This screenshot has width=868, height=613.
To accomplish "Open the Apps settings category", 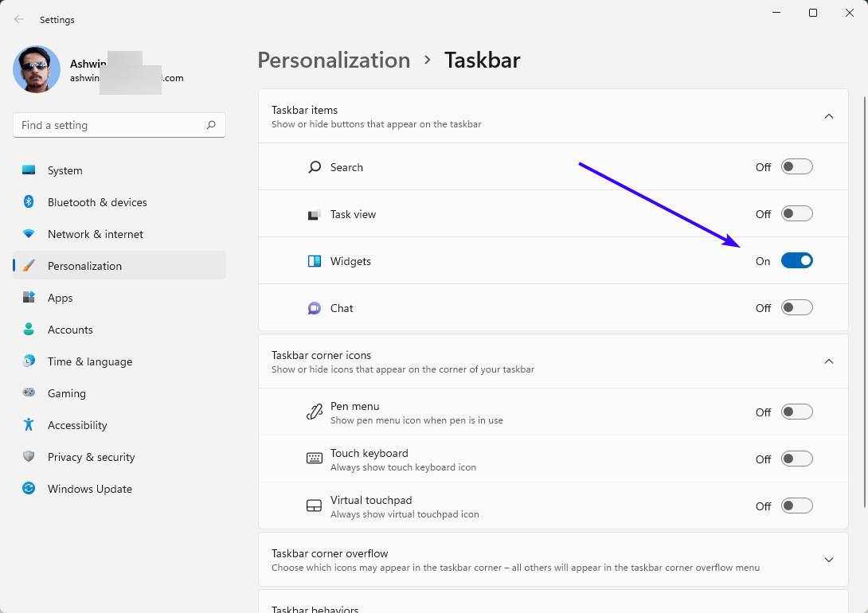I will pos(60,298).
